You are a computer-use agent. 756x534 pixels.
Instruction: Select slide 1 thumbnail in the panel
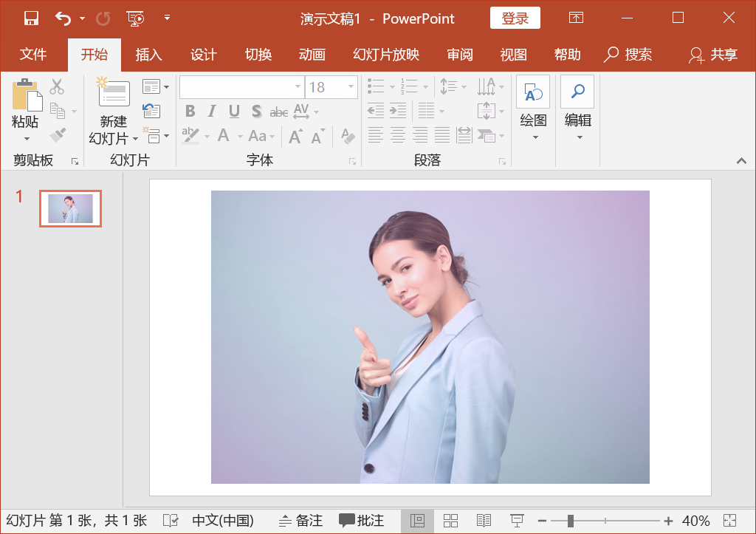(70, 208)
